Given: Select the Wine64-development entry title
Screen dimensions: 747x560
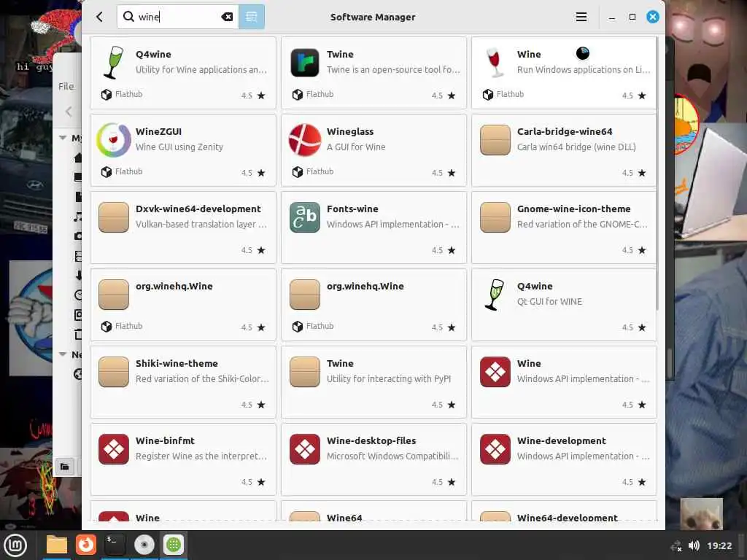Looking at the screenshot, I should pos(567,518).
